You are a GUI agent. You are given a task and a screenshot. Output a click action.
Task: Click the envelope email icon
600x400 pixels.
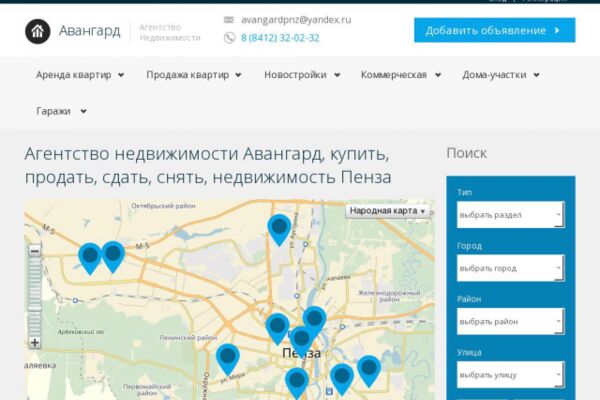229,20
